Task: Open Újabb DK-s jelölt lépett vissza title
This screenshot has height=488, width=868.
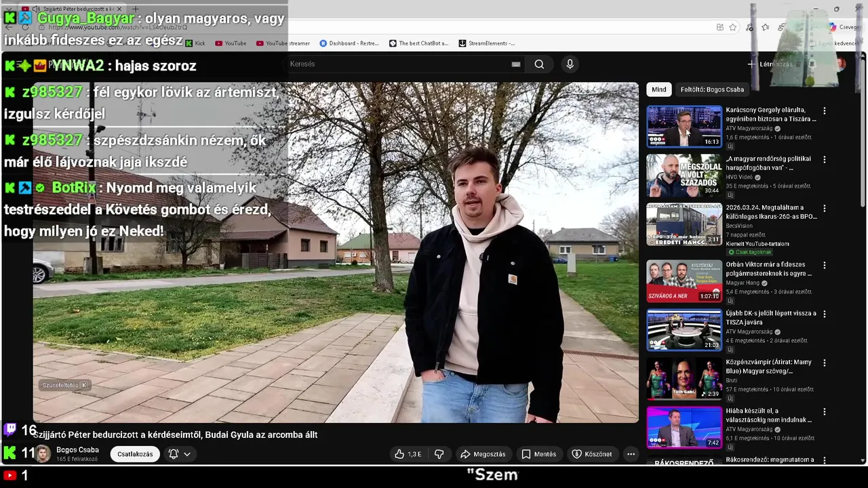Action: [771, 318]
